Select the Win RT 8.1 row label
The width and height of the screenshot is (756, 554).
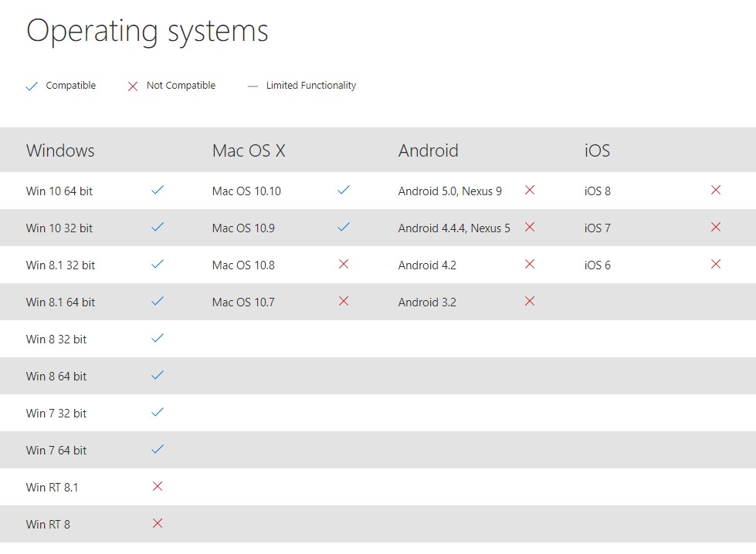(52, 488)
